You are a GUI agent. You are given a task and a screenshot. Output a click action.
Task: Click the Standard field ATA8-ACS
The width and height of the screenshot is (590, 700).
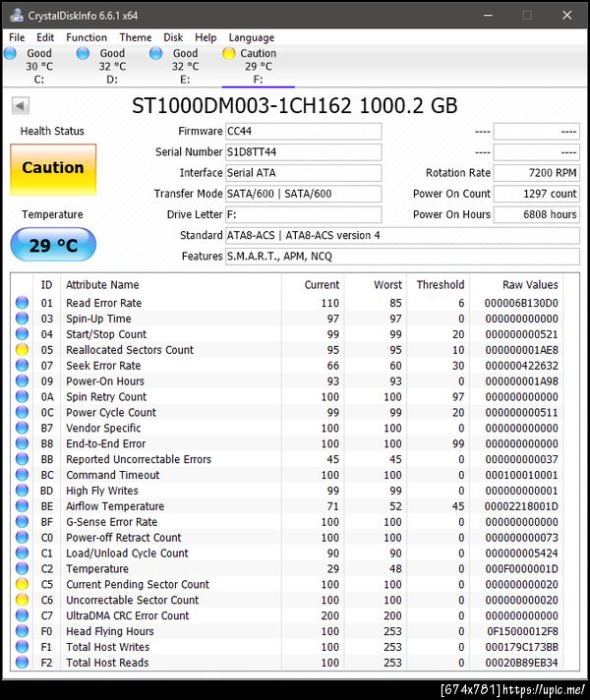402,235
